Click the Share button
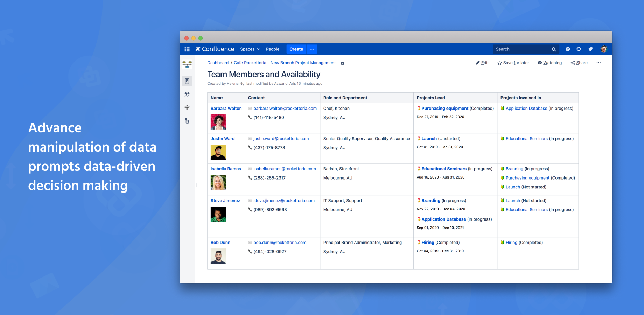This screenshot has height=315, width=644. pos(579,63)
